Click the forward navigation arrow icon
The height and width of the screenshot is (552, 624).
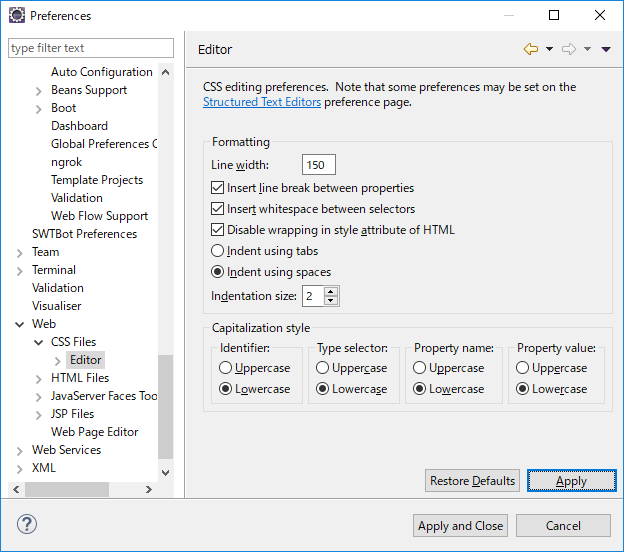click(x=569, y=49)
